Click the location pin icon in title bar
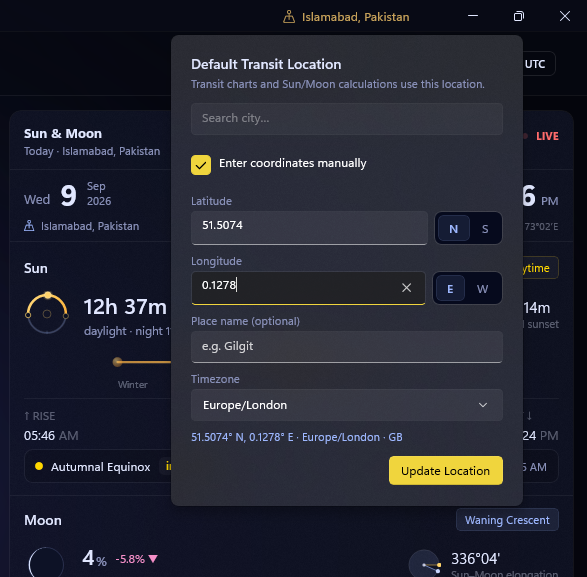 click(x=289, y=17)
